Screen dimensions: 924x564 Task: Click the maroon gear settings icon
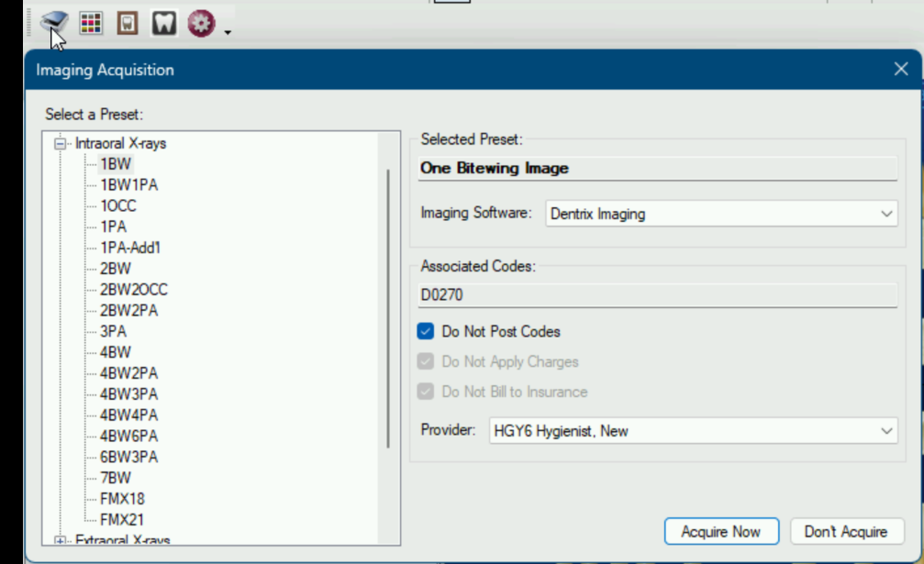point(202,23)
